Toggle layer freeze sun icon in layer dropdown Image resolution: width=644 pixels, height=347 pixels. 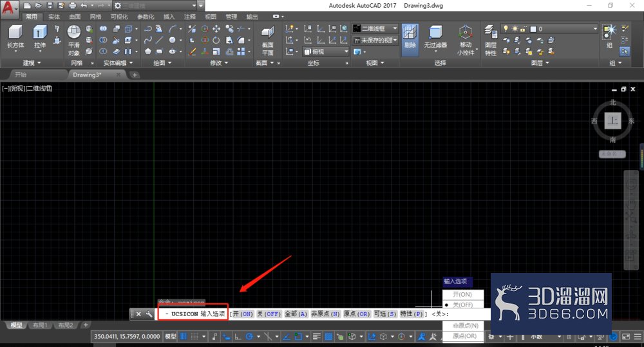[x=515, y=29]
